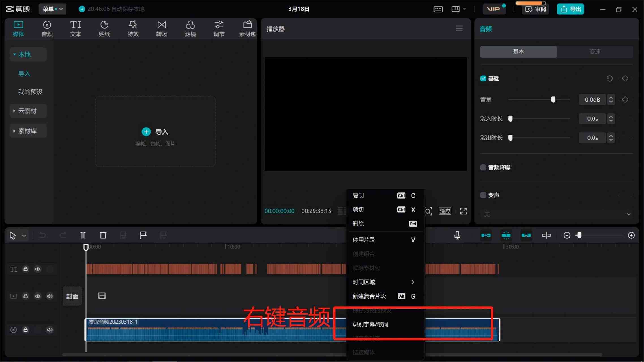Click the microphone recording icon
This screenshot has height=362, width=644.
[x=457, y=235]
